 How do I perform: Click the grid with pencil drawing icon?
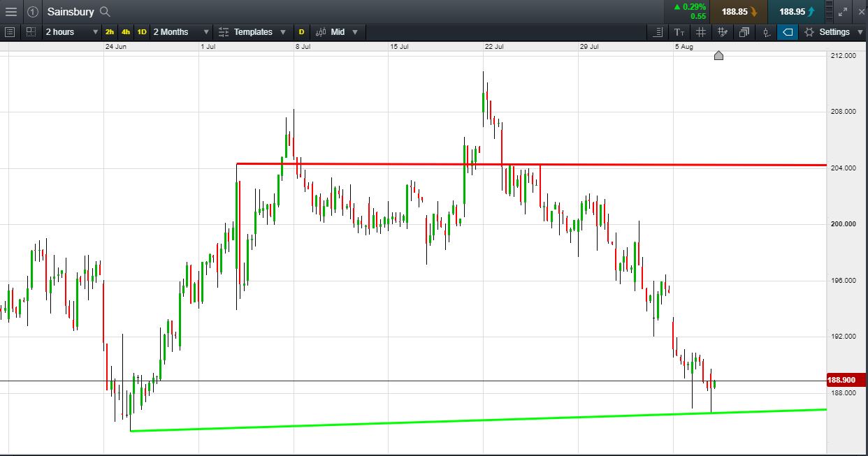[723, 32]
